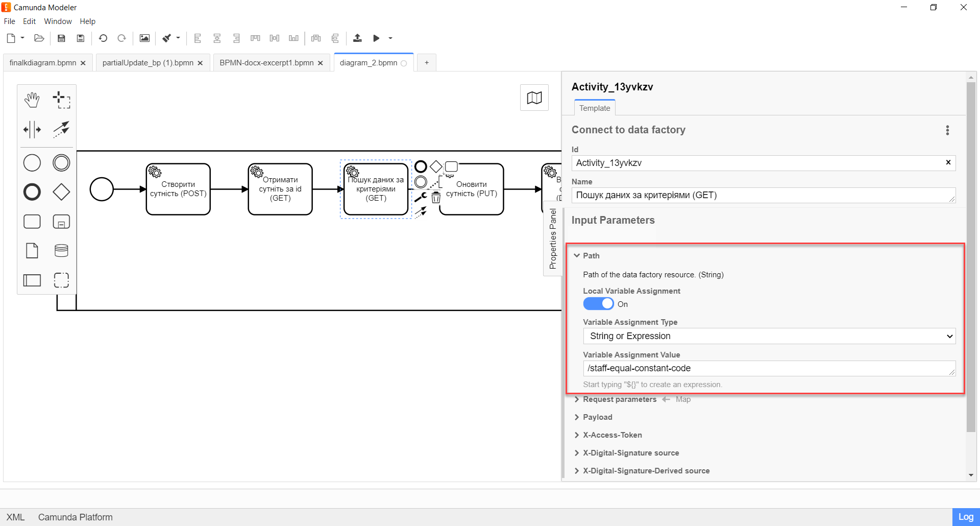The width and height of the screenshot is (980, 526).
Task: Select the Оновити сутність (PUT) task
Action: click(x=472, y=189)
